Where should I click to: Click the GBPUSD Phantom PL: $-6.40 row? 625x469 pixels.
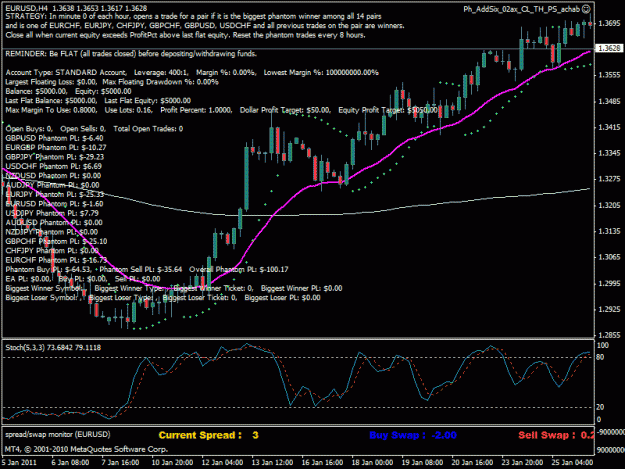click(x=54, y=138)
